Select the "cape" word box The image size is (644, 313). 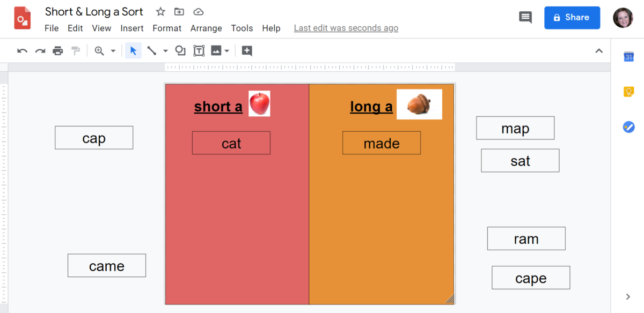pyautogui.click(x=531, y=278)
